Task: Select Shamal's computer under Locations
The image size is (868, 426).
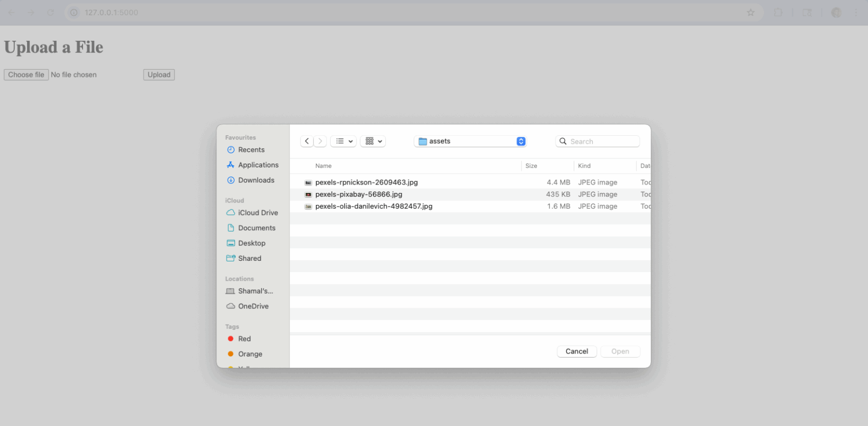Action: coord(254,291)
